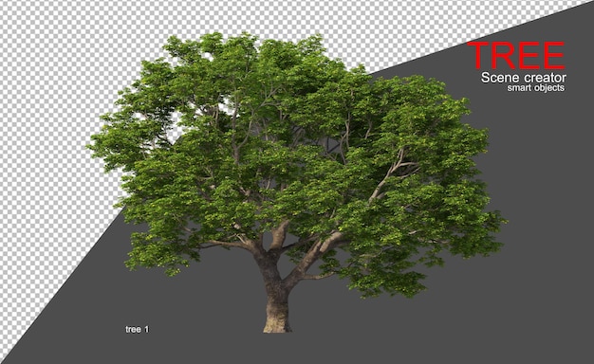Screen dimensions: 594x364
Task: Click the word "creator" in the subtitle
Action: [546, 78]
